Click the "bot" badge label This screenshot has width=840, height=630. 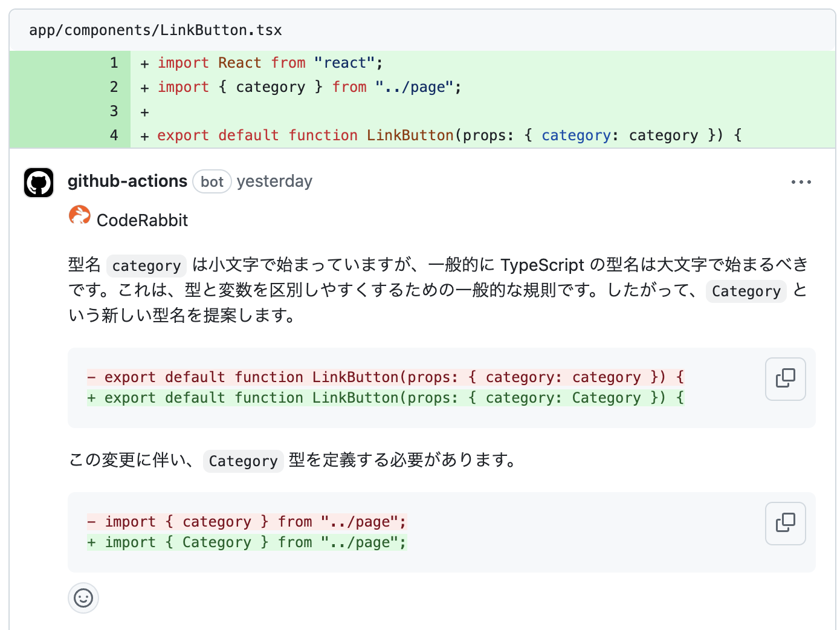point(212,182)
